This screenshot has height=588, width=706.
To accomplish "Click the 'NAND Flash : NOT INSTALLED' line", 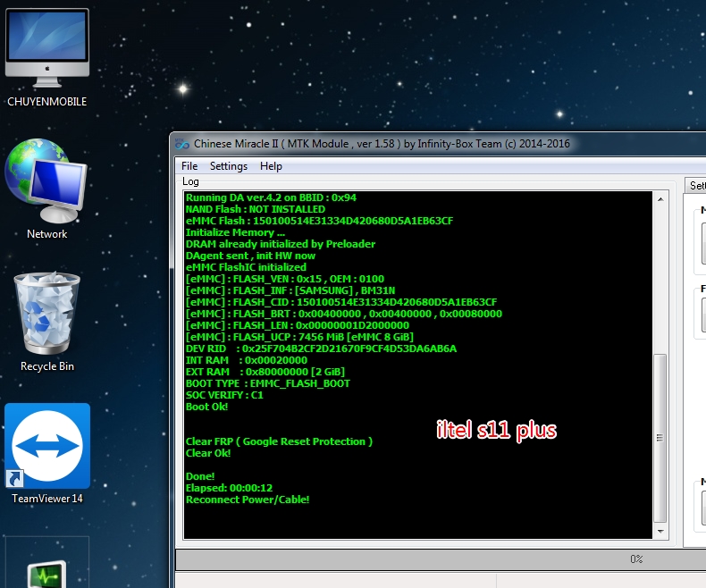I will pyautogui.click(x=256, y=209).
